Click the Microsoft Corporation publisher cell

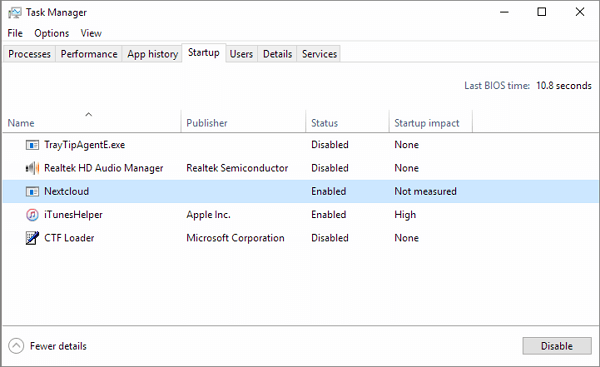(x=235, y=238)
